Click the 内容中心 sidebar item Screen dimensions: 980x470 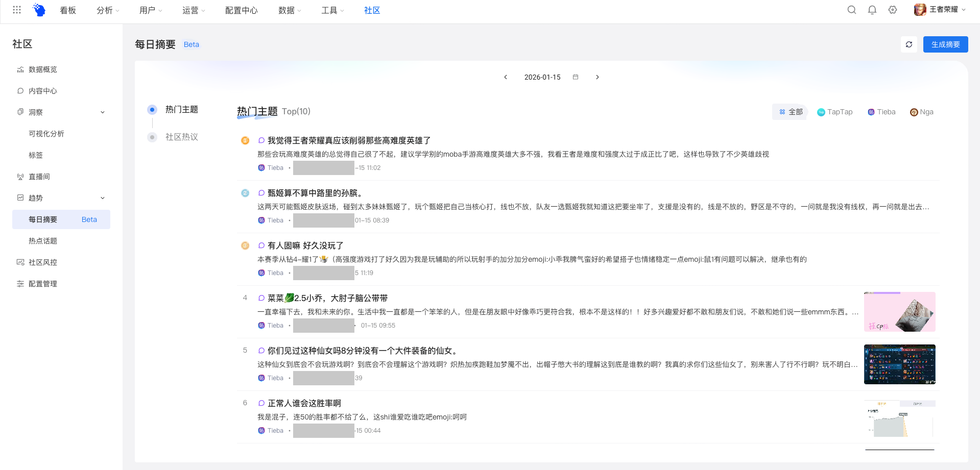coord(61,91)
